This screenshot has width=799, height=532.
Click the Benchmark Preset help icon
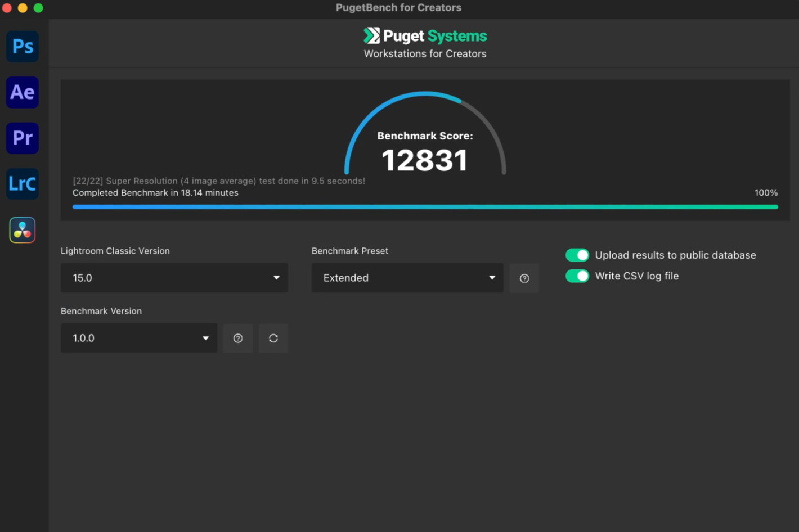click(524, 278)
